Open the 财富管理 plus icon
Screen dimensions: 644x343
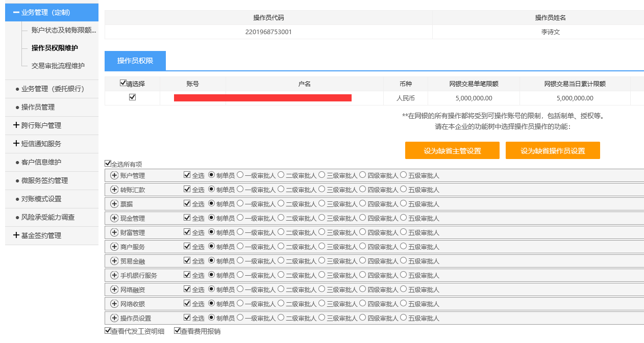pos(114,232)
